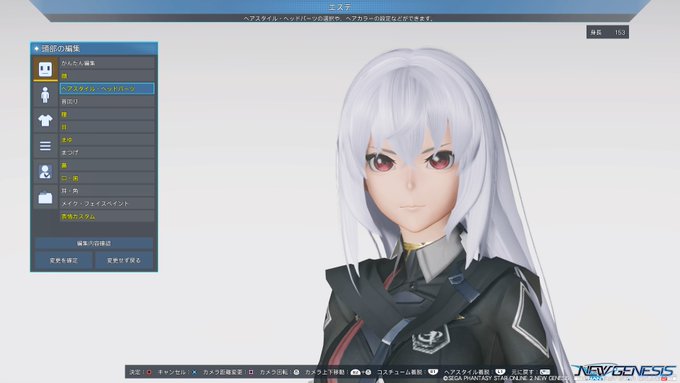
Task: Select the head/face editing category icon
Action: (46, 69)
